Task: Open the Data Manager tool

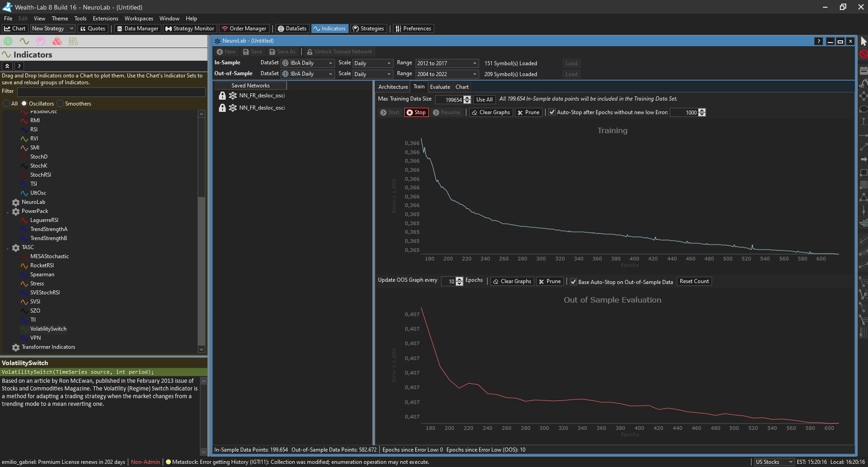Action: pyautogui.click(x=137, y=29)
